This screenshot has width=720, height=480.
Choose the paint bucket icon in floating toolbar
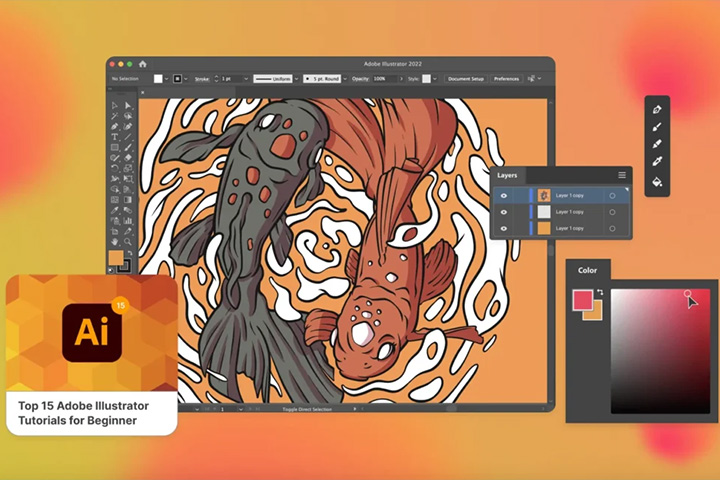point(657,182)
